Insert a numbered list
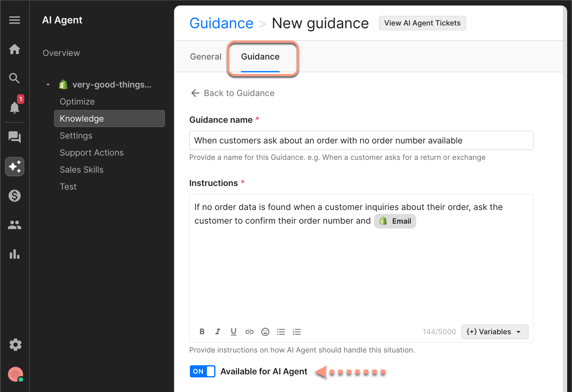572x392 pixels. [297, 332]
